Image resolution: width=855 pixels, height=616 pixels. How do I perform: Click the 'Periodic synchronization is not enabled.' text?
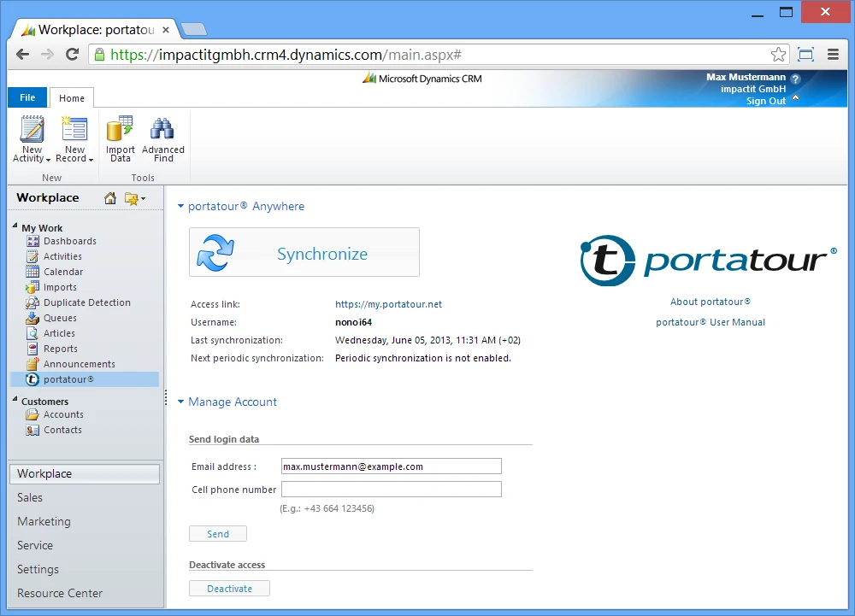pyautogui.click(x=422, y=358)
